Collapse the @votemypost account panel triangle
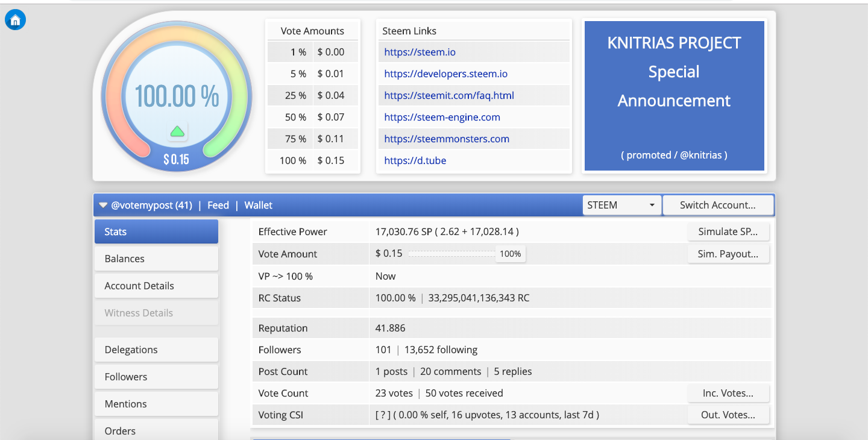868x440 pixels. click(x=103, y=206)
